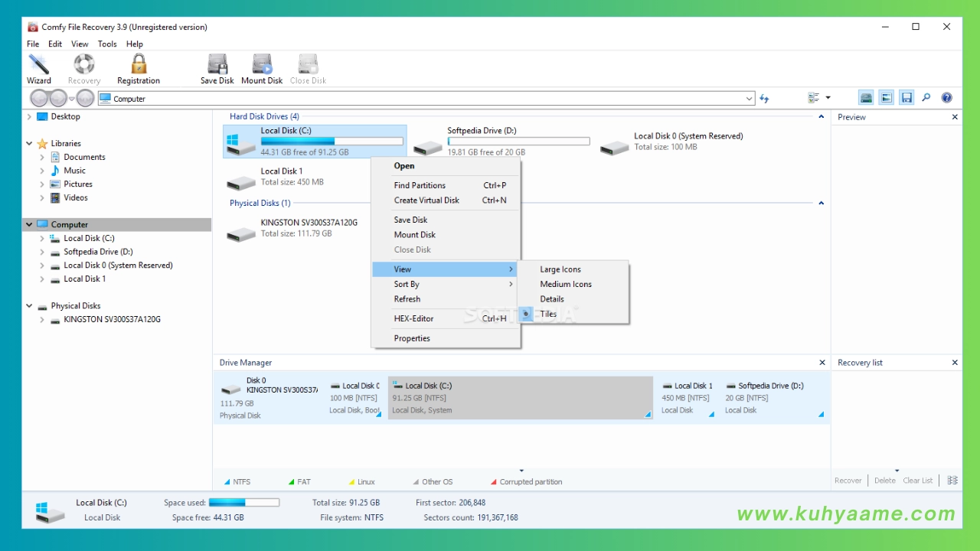980x551 pixels.
Task: Choose Find Partitions in context menu
Action: point(446,185)
